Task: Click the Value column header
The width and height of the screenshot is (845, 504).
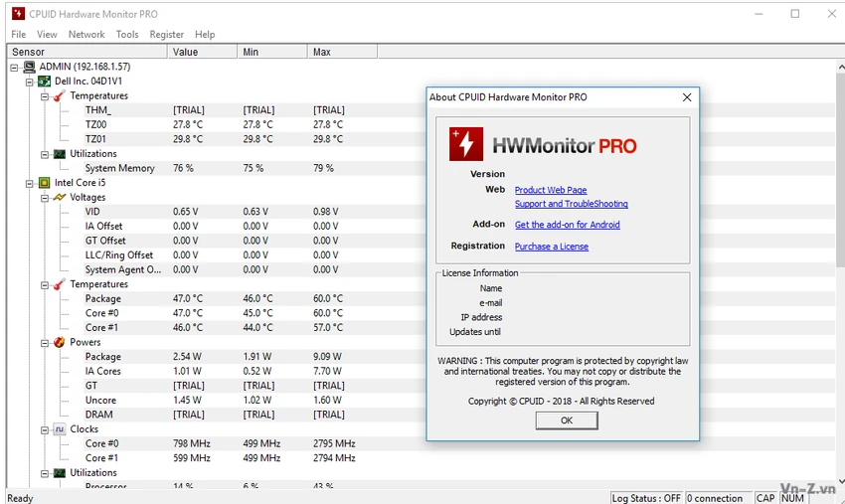Action: click(x=202, y=52)
